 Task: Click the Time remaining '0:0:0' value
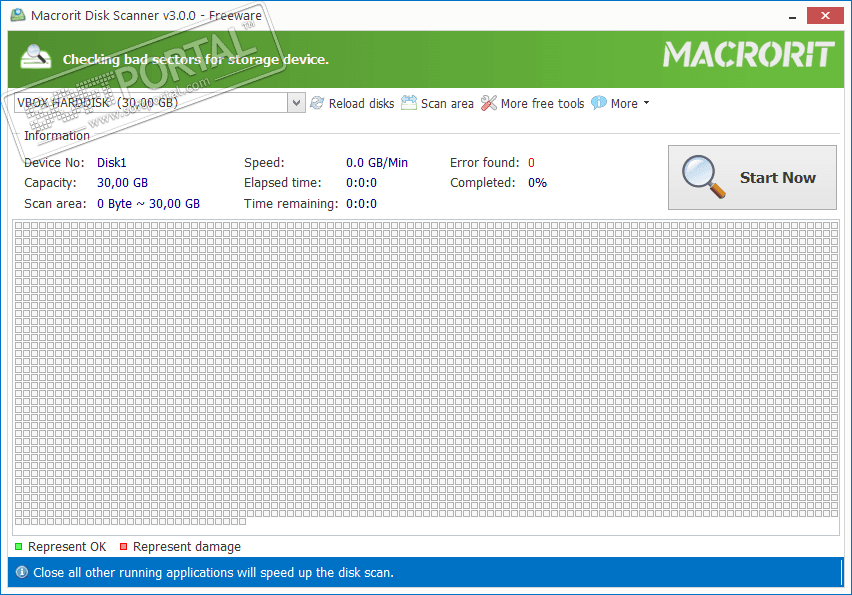coord(361,204)
